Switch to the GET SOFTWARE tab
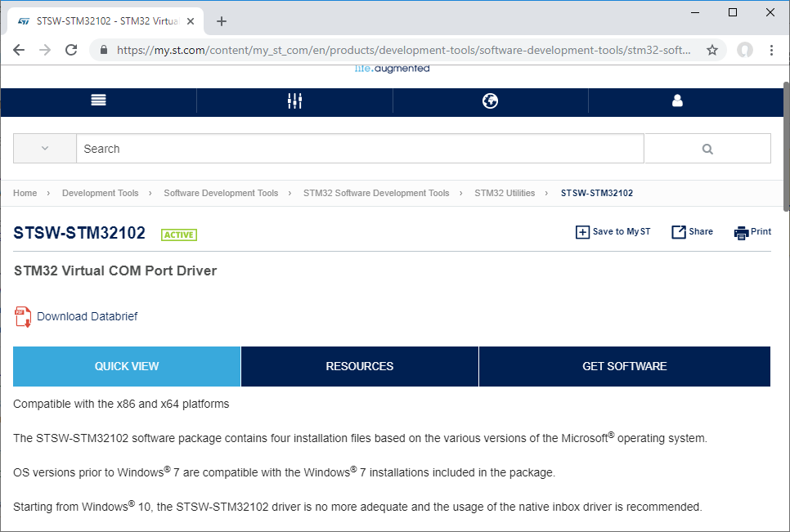The height and width of the screenshot is (532, 790). tap(625, 366)
